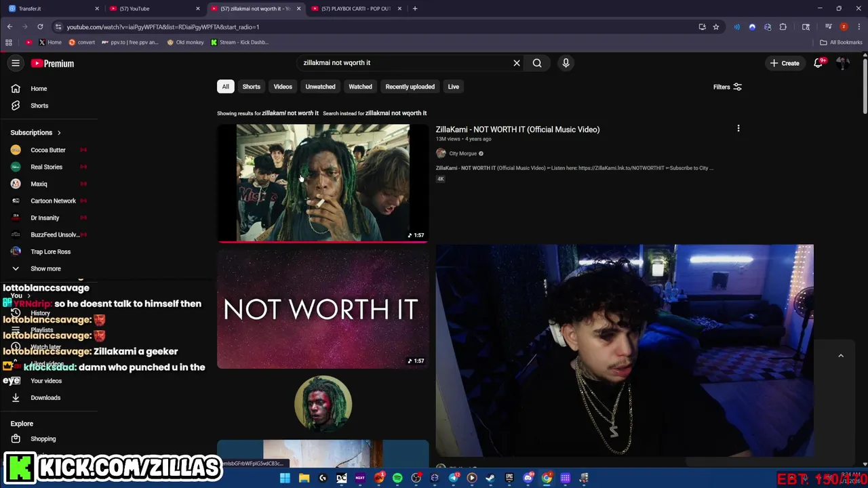
Task: Switch to the PLAYBOI CARTI tab
Action: 356,9
